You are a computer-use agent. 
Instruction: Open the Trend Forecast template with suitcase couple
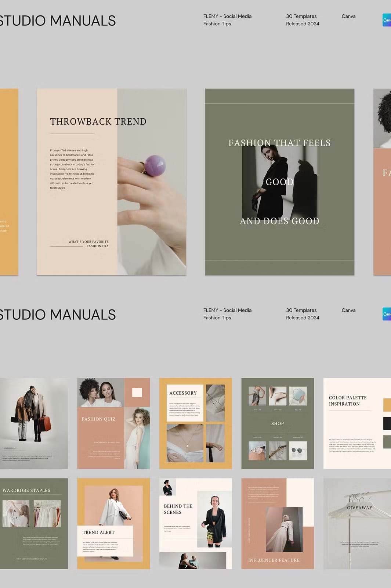pyautogui.click(x=34, y=423)
